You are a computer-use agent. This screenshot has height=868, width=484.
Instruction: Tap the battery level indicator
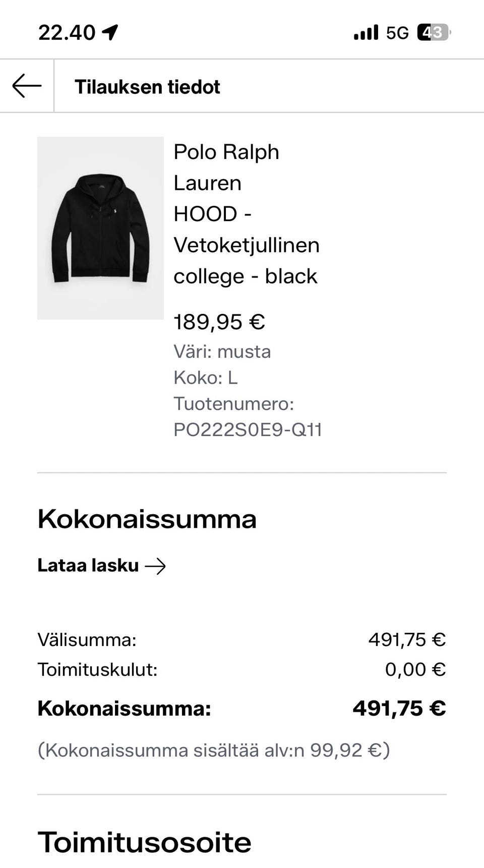(434, 33)
